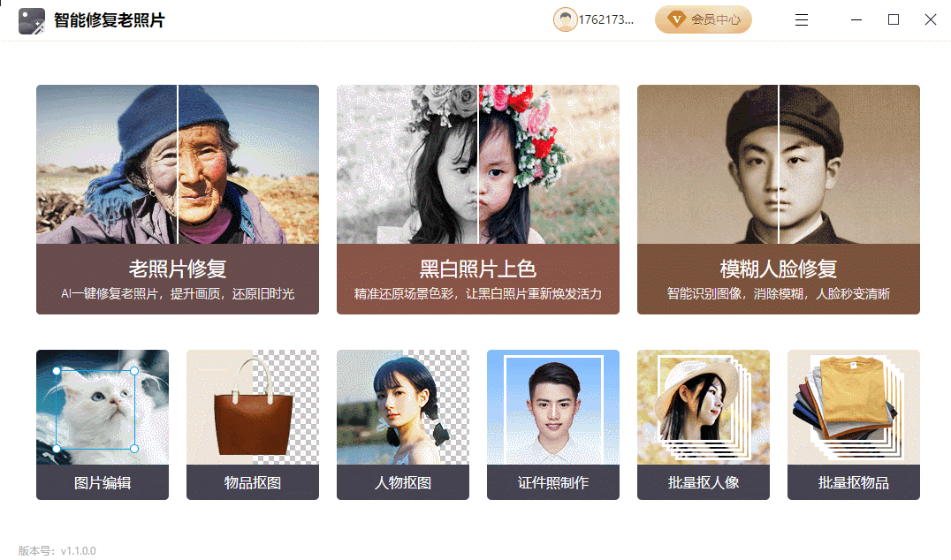Select 批量抠物品 batch object cutout
This screenshot has height=560, width=951.
(x=854, y=424)
